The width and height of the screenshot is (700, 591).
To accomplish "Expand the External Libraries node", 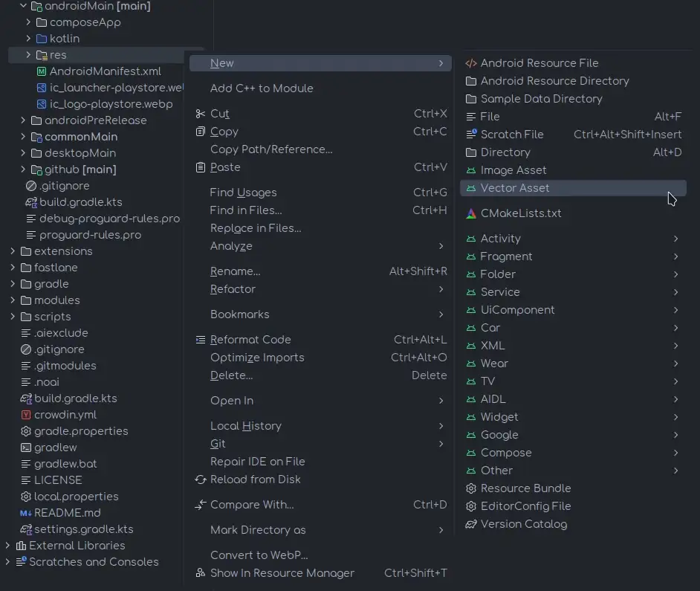I will tap(8, 546).
